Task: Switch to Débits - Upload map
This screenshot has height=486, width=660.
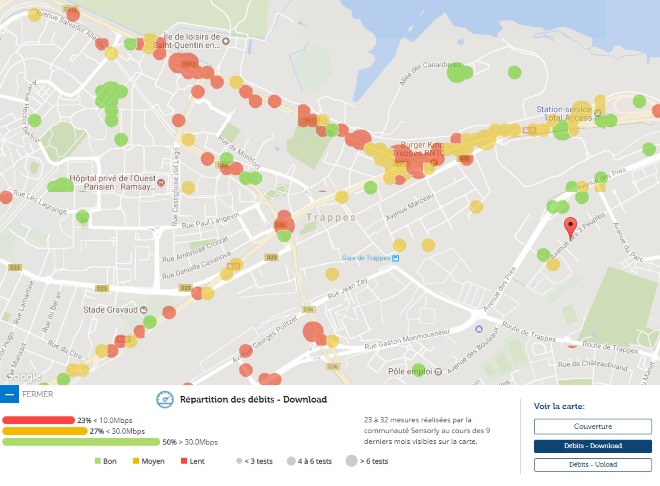Action: pyautogui.click(x=593, y=465)
